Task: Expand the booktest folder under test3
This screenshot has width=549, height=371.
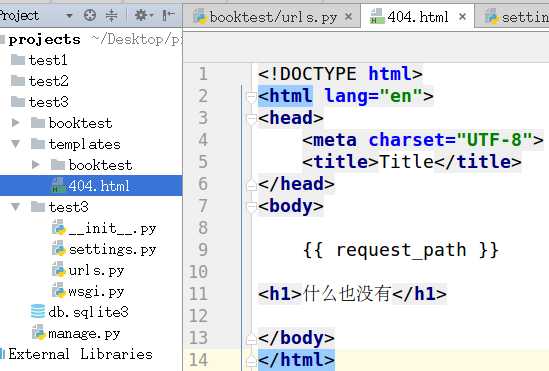Action: pyautogui.click(x=15, y=123)
